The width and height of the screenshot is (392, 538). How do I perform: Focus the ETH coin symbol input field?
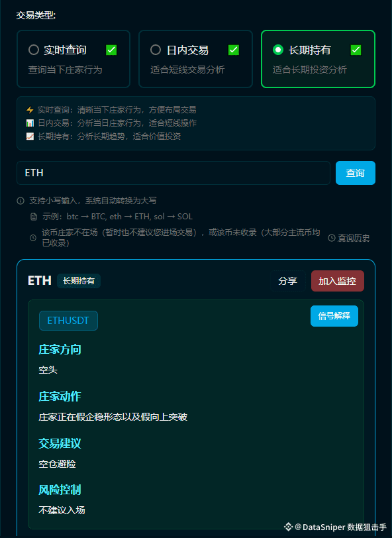click(x=173, y=173)
